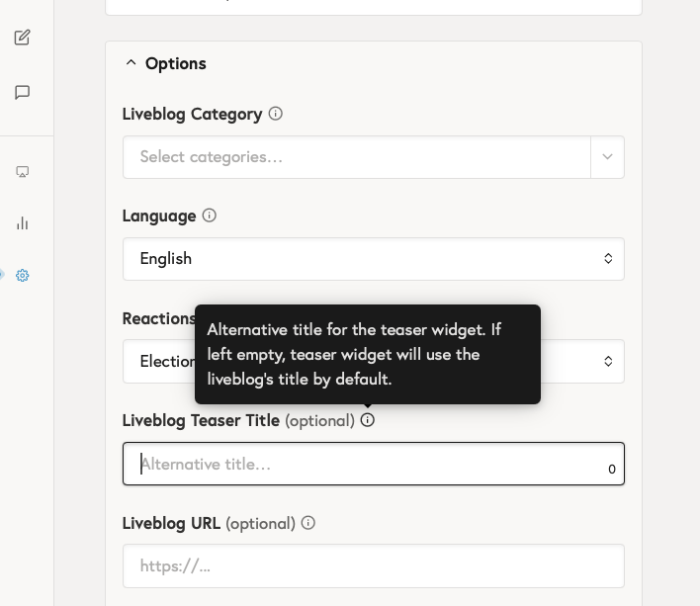700x606 pixels.
Task: Collapse the Options section chevron
Action: [131, 63]
